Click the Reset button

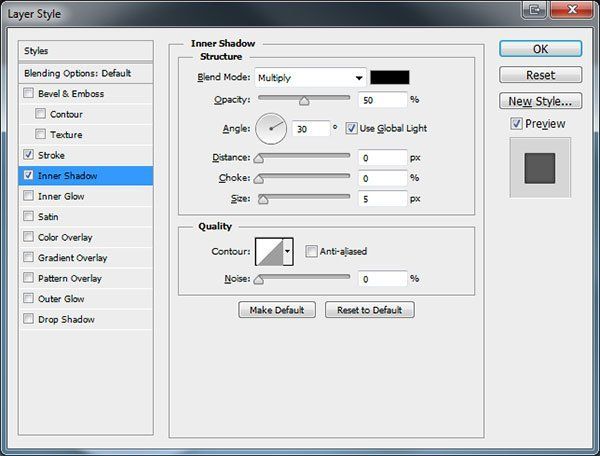pyautogui.click(x=540, y=75)
